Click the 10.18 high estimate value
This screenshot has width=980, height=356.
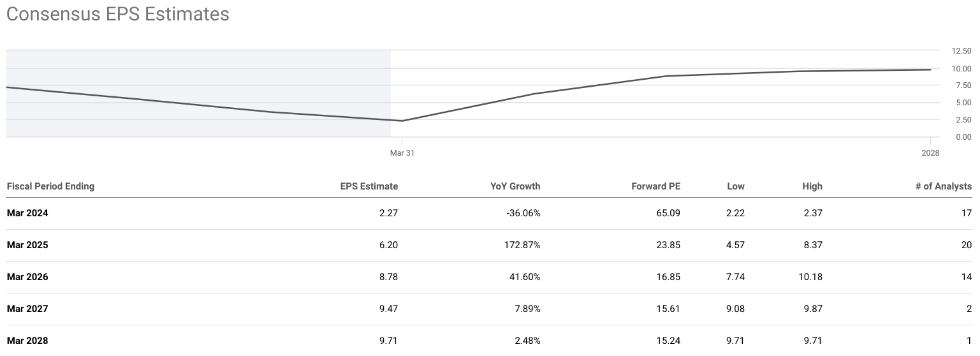[x=811, y=277]
